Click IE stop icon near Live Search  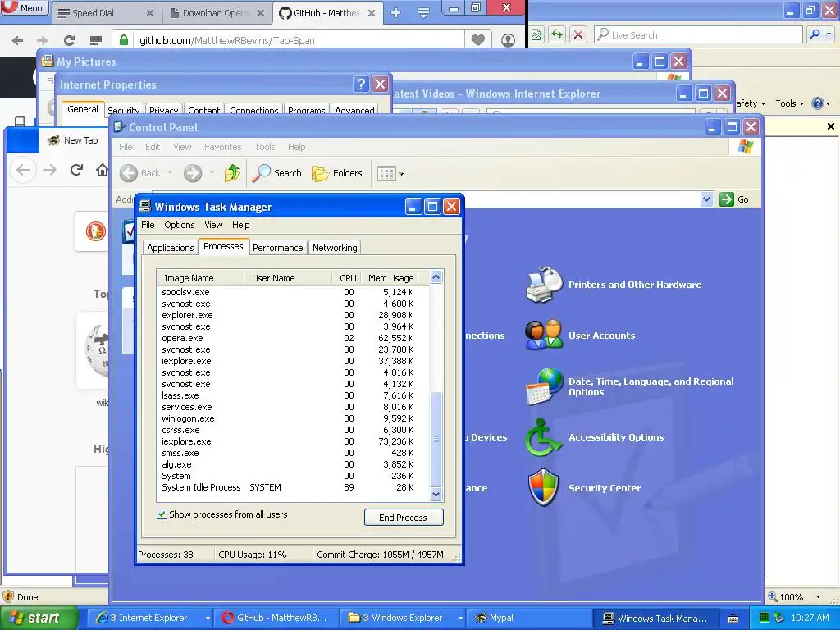(578, 34)
